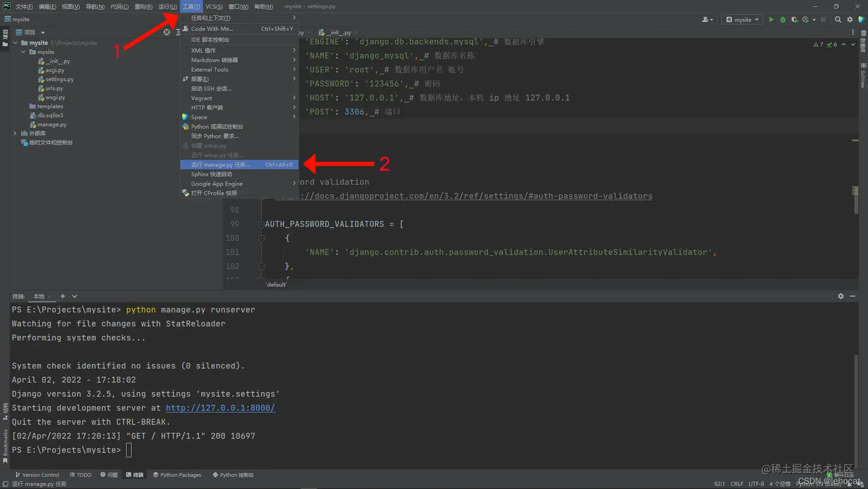Open the terminal tabs dropdown chevron
The height and width of the screenshot is (489, 868).
pos(74,296)
